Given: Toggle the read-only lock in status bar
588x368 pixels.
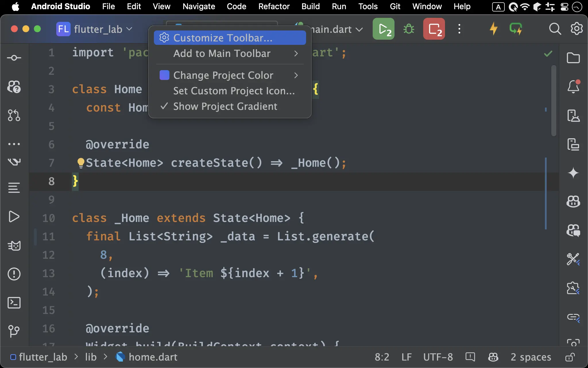Looking at the screenshot, I should (570, 357).
